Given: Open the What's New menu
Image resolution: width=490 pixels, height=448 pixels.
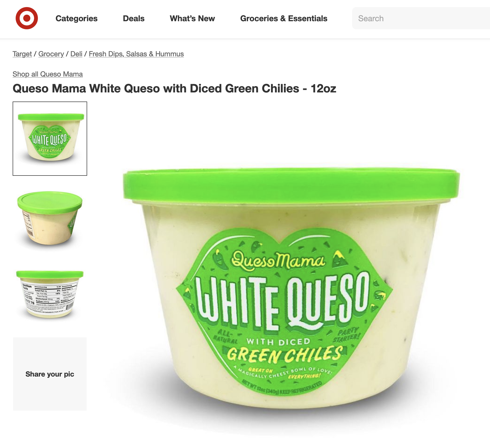Looking at the screenshot, I should coord(192,18).
